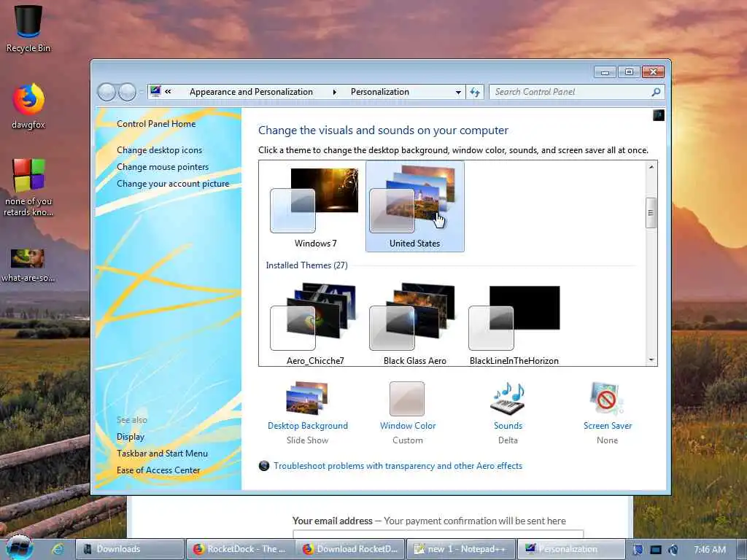Click the Personalization breadcrumb
Image resolution: width=747 pixels, height=560 pixels.
coord(379,92)
